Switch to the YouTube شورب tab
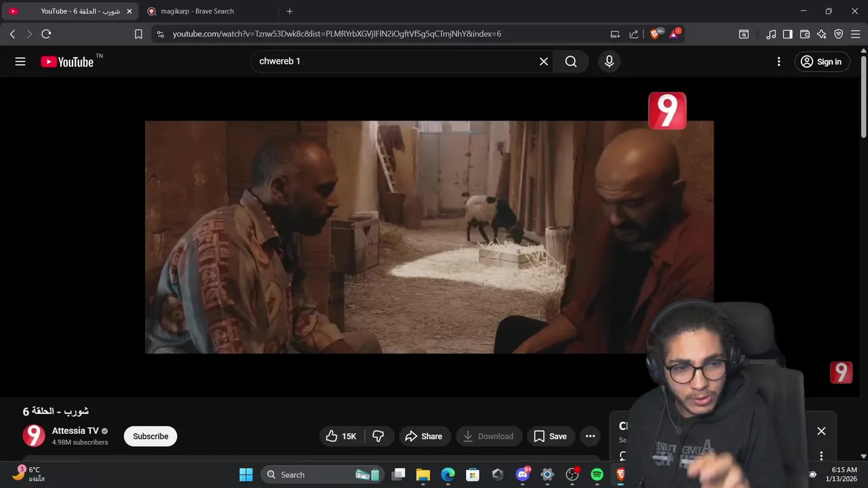This screenshot has width=868, height=488. pyautogui.click(x=69, y=12)
